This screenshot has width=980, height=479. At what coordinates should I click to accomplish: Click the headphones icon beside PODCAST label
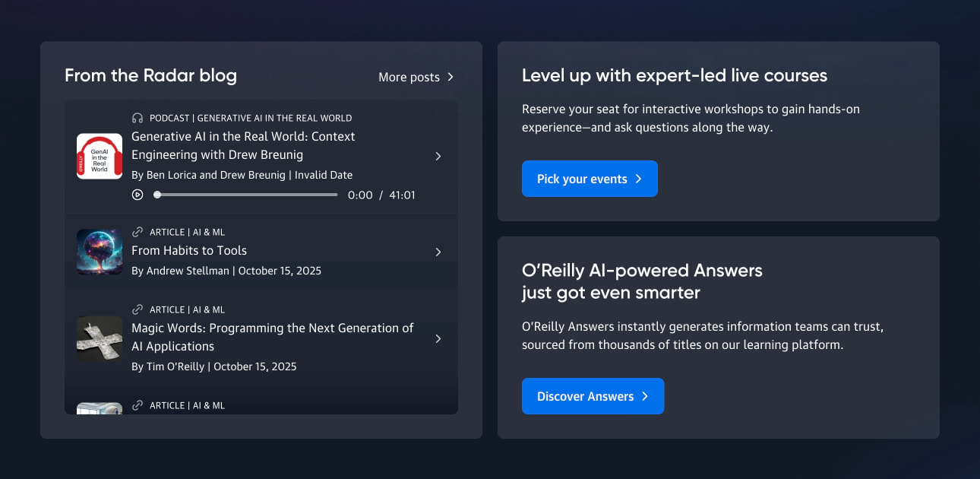coord(138,118)
